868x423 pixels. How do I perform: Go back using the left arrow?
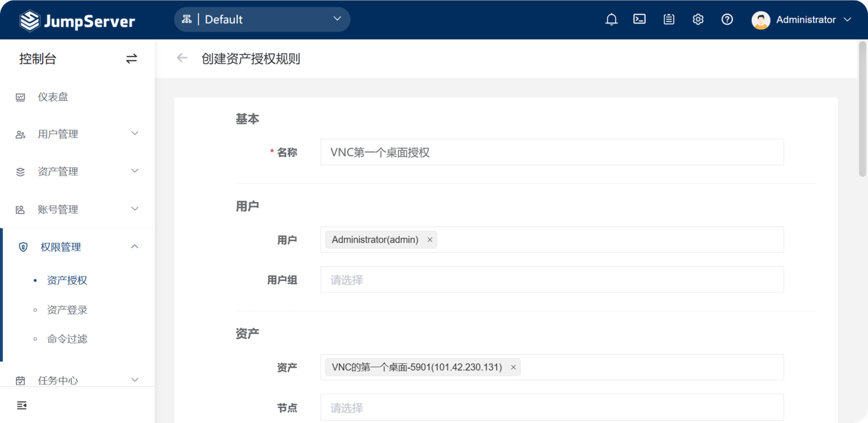click(182, 58)
